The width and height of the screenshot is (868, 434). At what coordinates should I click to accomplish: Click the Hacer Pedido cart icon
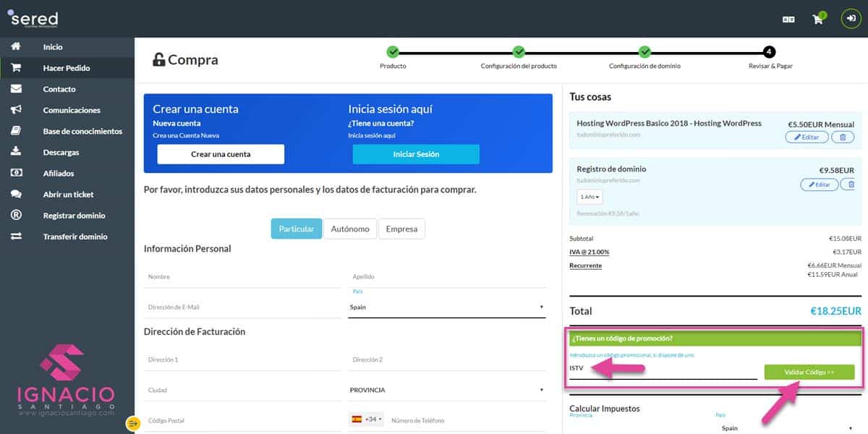pos(16,68)
